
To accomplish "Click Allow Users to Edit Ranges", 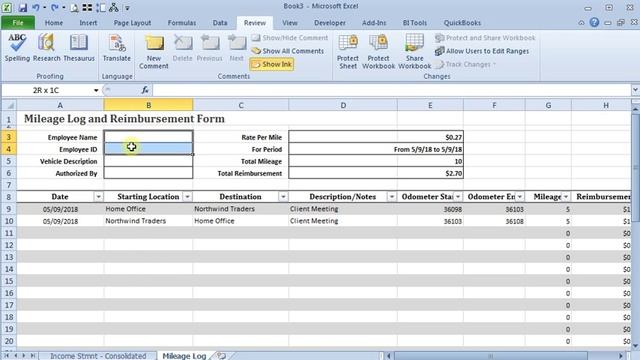I will click(x=482, y=51).
